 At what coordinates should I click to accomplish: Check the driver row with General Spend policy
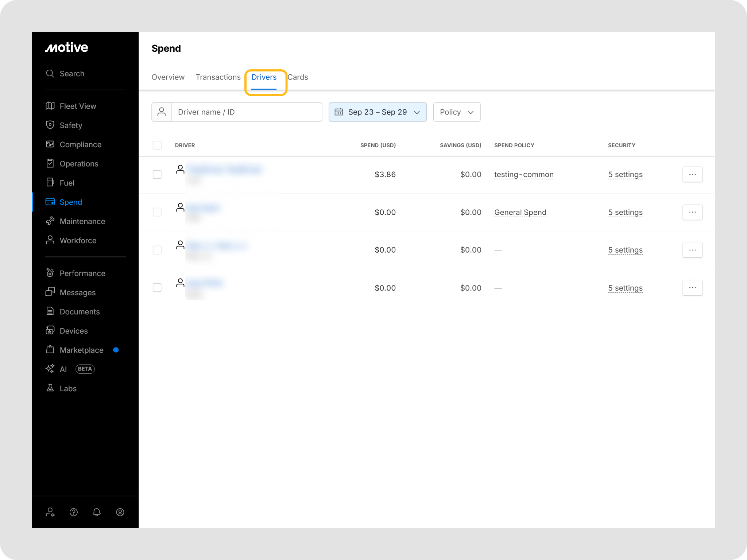(157, 212)
